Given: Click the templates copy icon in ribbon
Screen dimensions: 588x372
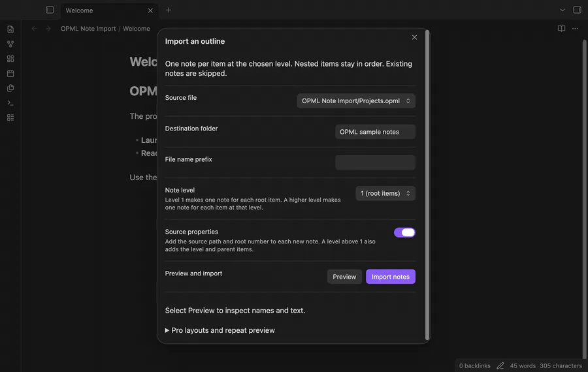Looking at the screenshot, I should (10, 88).
